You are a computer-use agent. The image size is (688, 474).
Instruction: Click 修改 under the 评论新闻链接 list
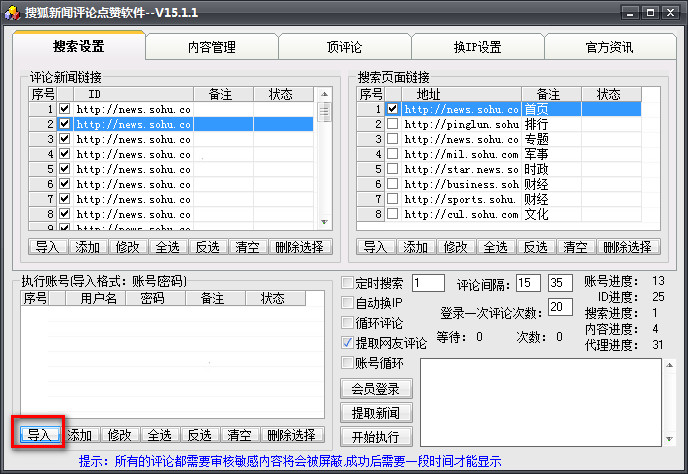(x=127, y=247)
